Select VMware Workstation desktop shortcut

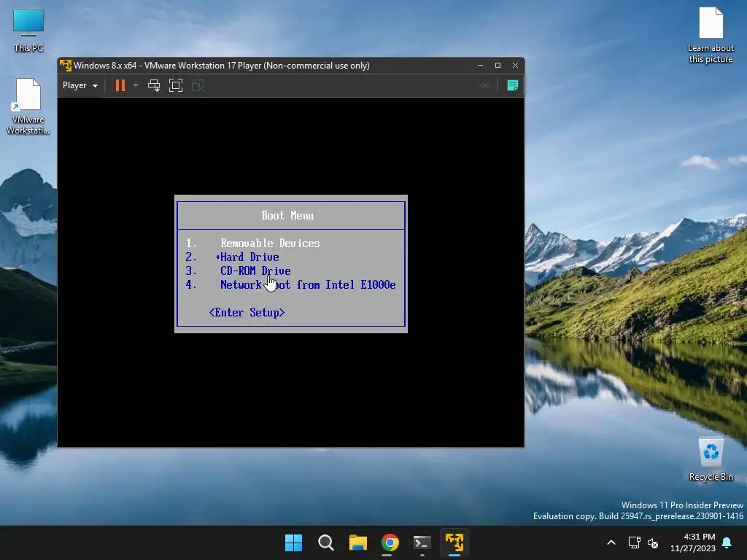28,106
